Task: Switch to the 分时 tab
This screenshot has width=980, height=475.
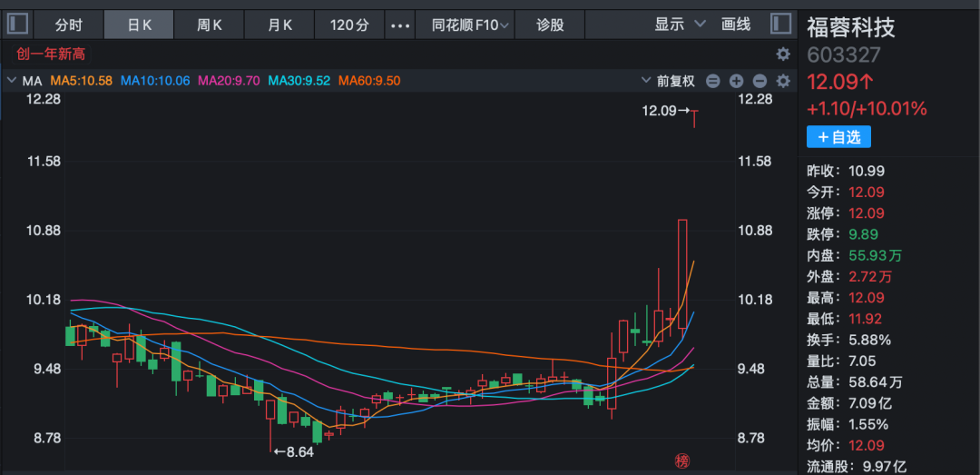Action: (x=68, y=25)
